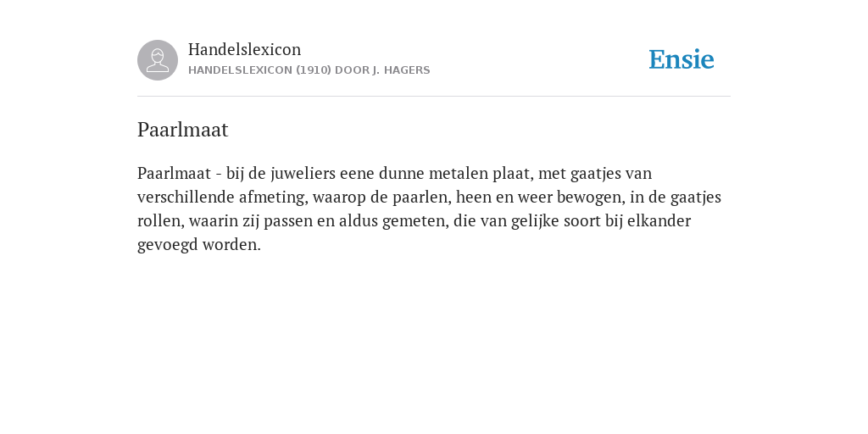Open the Ensie logo link
This screenshot has width=868, height=434.
coord(682,60)
